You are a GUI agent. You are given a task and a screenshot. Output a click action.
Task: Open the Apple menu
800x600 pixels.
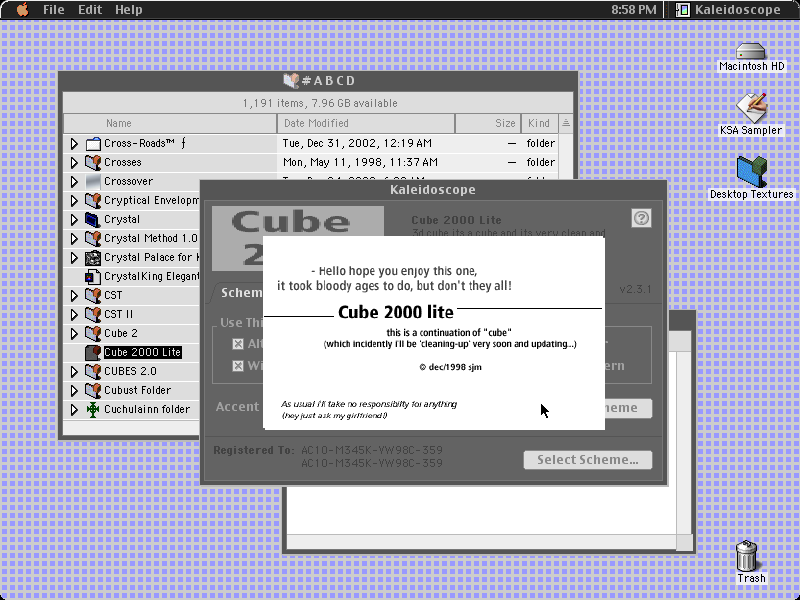pyautogui.click(x=22, y=9)
